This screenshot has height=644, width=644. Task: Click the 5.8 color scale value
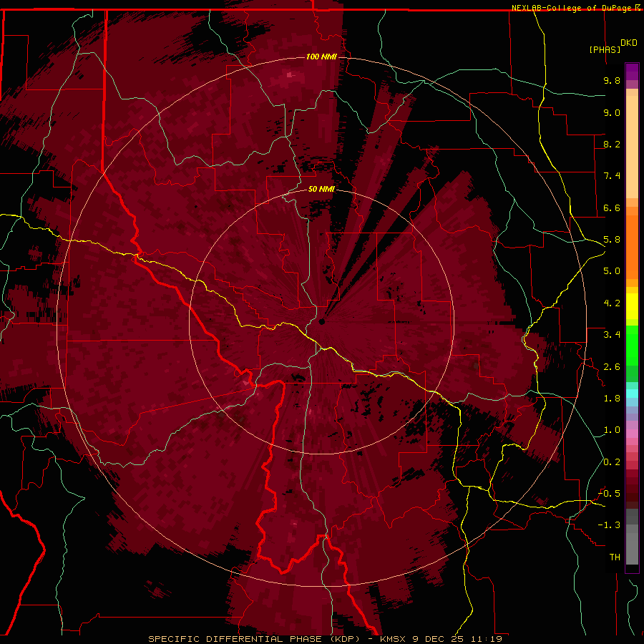612,240
